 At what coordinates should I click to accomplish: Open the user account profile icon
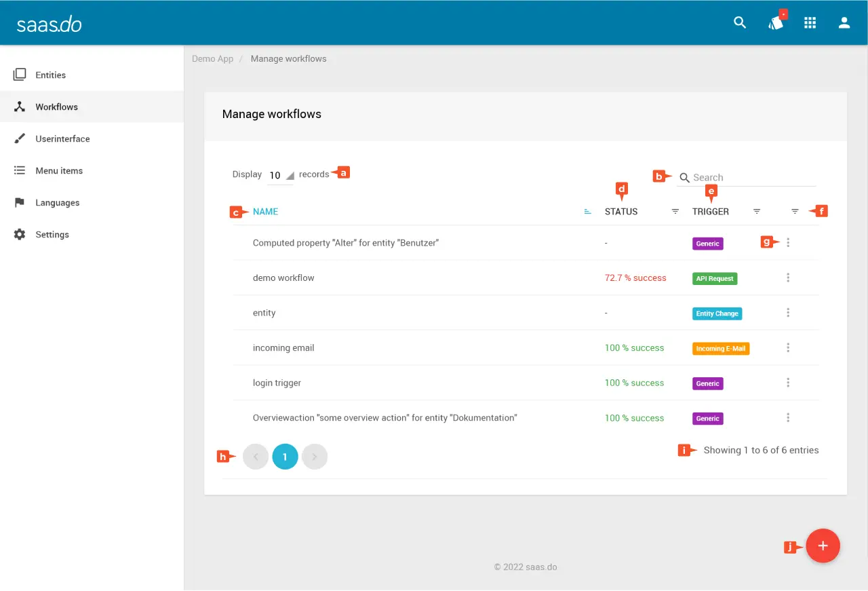[x=844, y=22]
